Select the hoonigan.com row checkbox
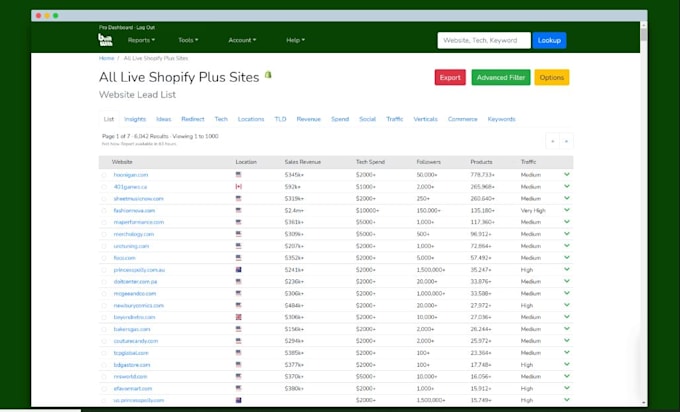680x412 pixels. point(104,175)
